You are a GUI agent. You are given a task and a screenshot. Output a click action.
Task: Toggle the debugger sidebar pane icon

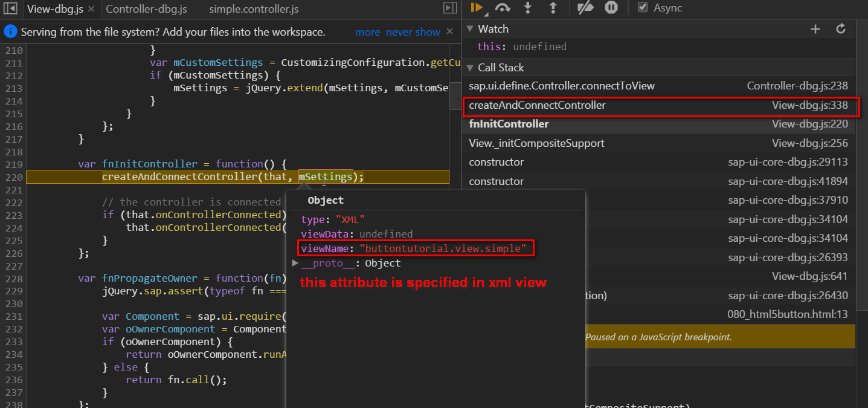[449, 8]
